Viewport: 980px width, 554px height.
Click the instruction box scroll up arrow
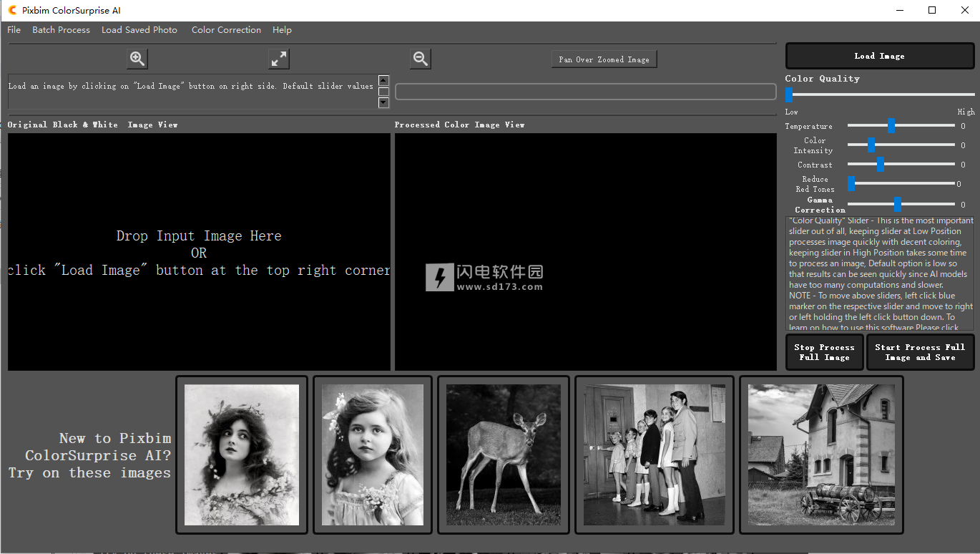click(x=383, y=80)
